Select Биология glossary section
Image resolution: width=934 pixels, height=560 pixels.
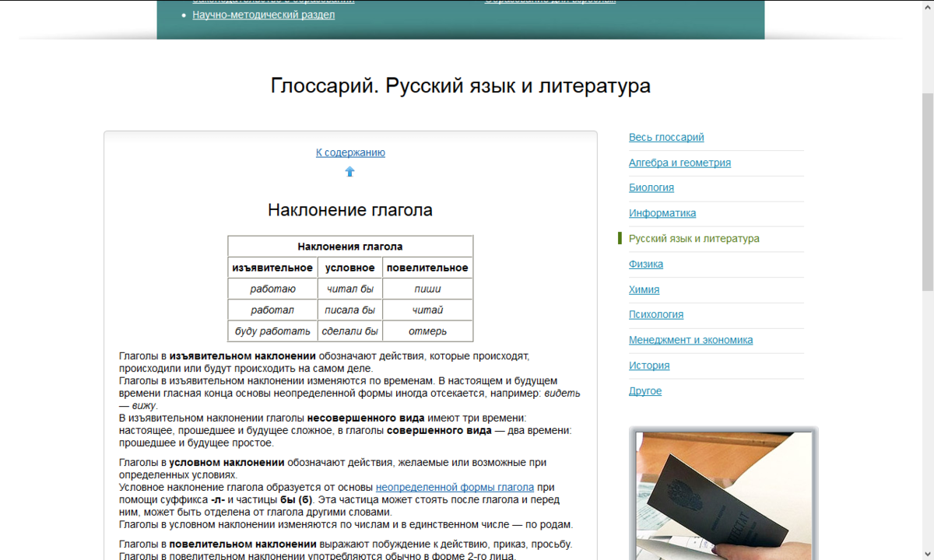[651, 187]
